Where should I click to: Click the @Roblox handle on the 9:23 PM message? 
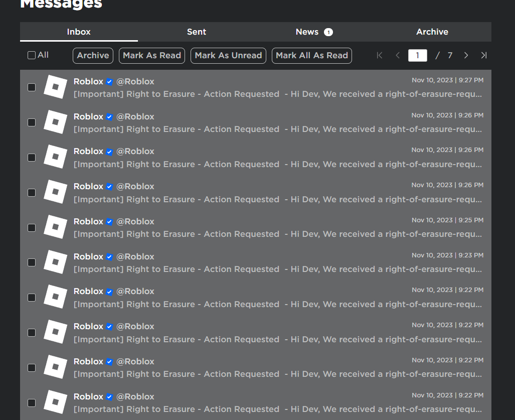[135, 257]
